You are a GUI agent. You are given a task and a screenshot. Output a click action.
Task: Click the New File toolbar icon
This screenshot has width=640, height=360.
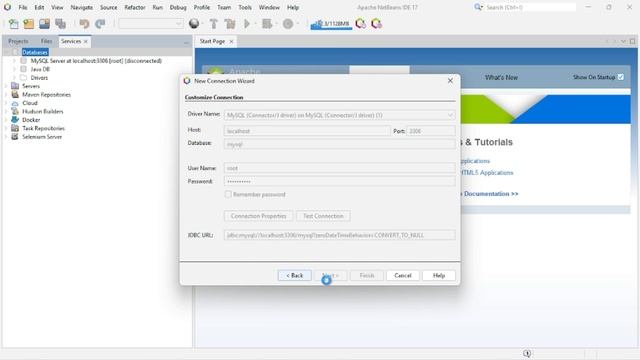13,24
